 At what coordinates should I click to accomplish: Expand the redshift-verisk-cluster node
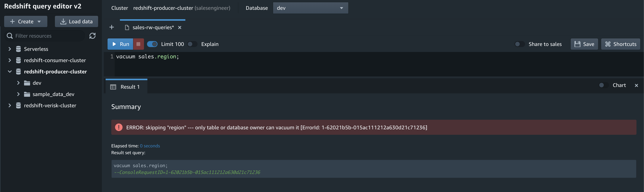click(10, 105)
